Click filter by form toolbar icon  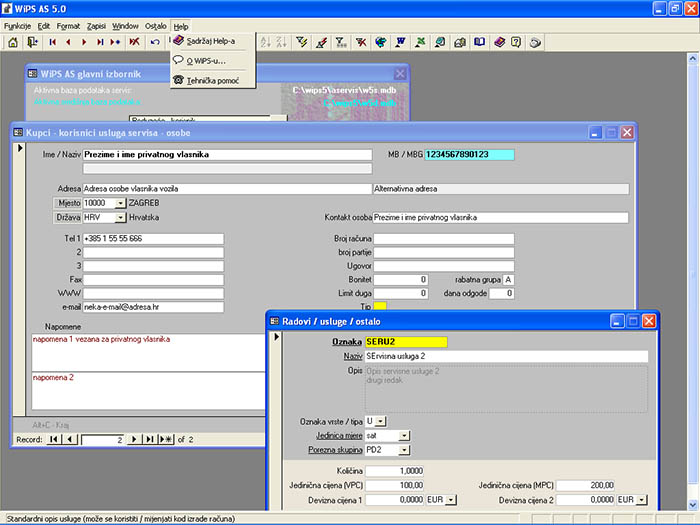click(x=341, y=42)
